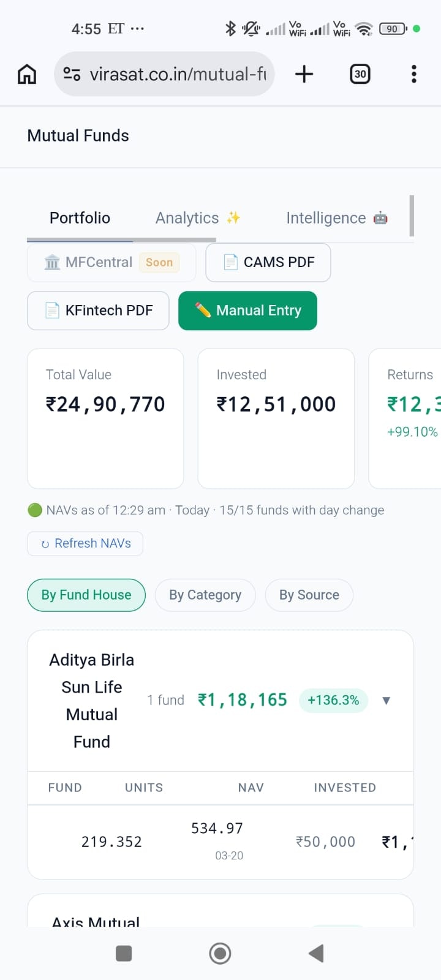Switch grouping to By Category
Viewport: 441px width, 980px height.
(x=205, y=595)
